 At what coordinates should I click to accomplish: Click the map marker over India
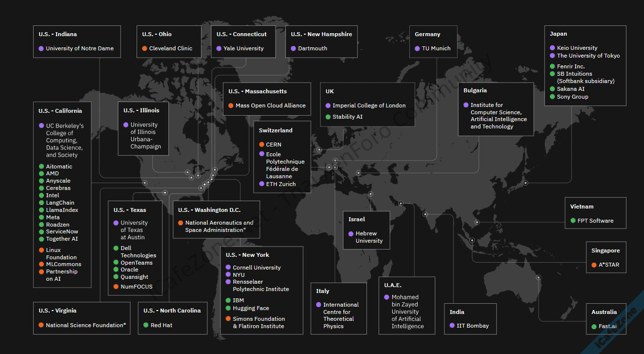pyautogui.click(x=425, y=214)
